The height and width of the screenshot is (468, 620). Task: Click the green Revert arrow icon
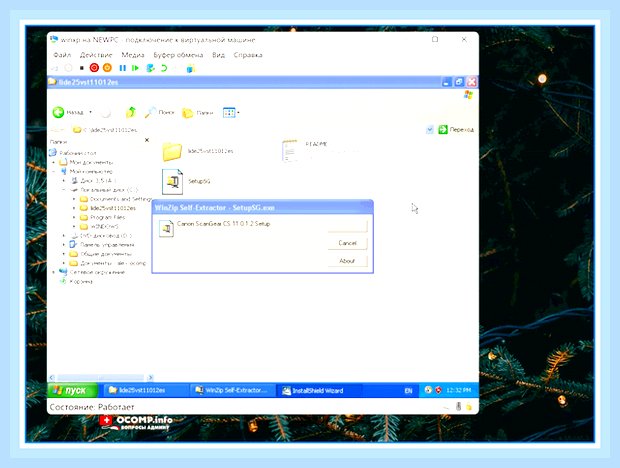[164, 68]
